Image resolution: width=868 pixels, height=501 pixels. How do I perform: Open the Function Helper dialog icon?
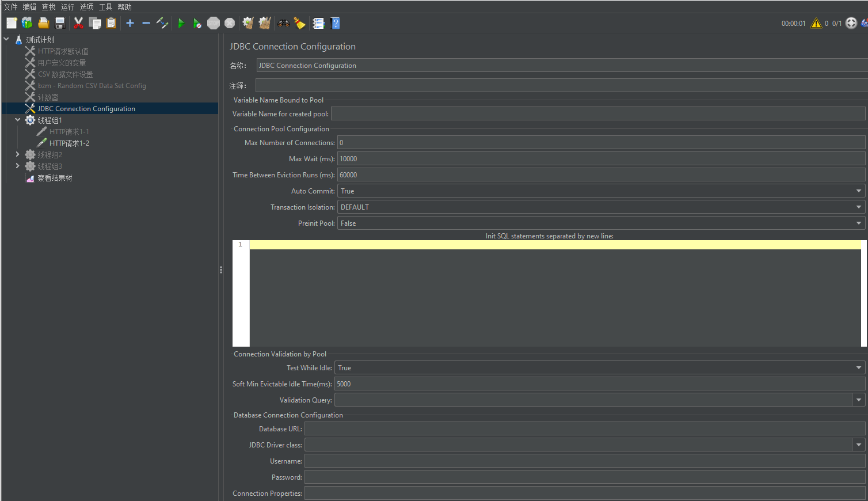click(x=318, y=23)
